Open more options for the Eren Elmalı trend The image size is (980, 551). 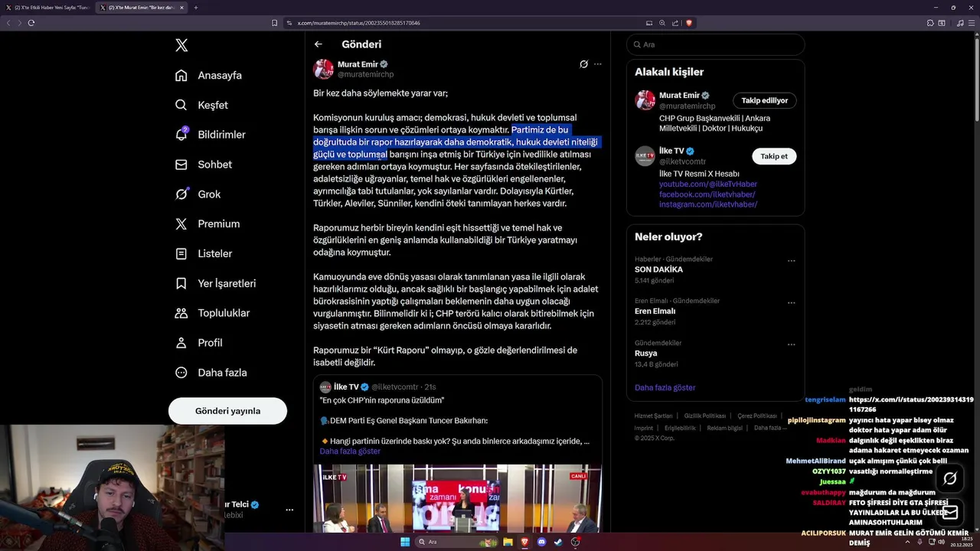point(792,302)
